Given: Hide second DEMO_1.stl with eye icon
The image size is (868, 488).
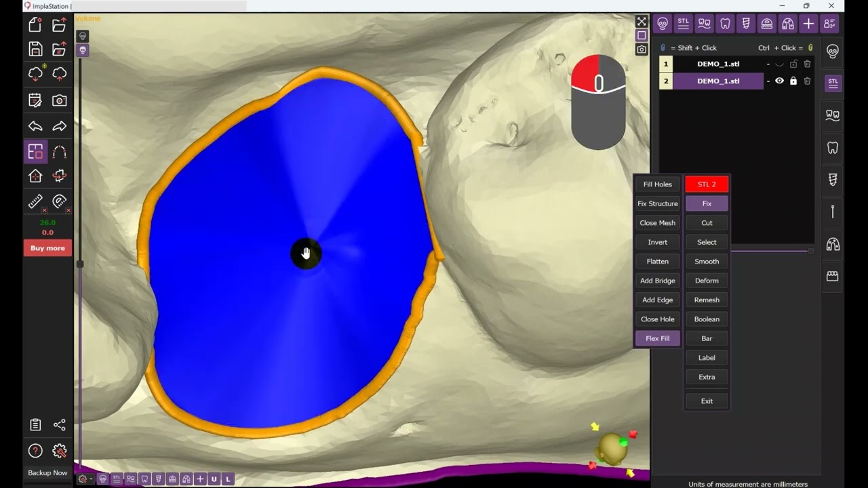Looking at the screenshot, I should tap(779, 81).
